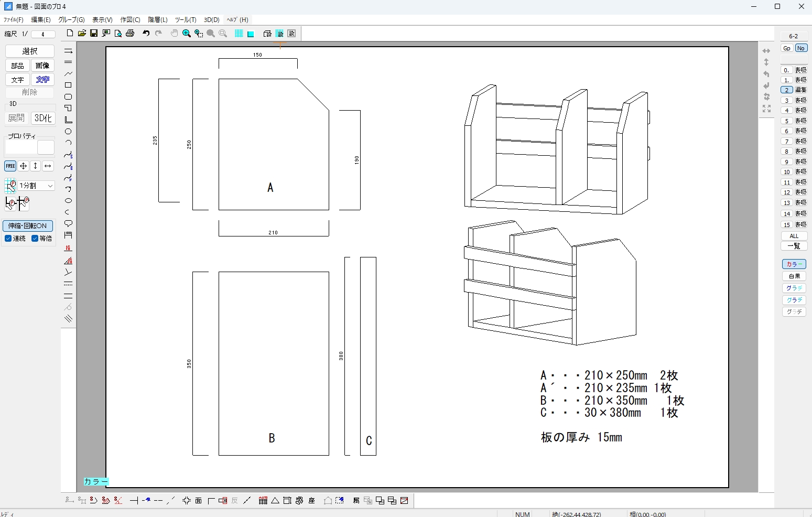Image resolution: width=812 pixels, height=517 pixels.
Task: Uncheck the 等倍 checkbox
Action: click(35, 239)
